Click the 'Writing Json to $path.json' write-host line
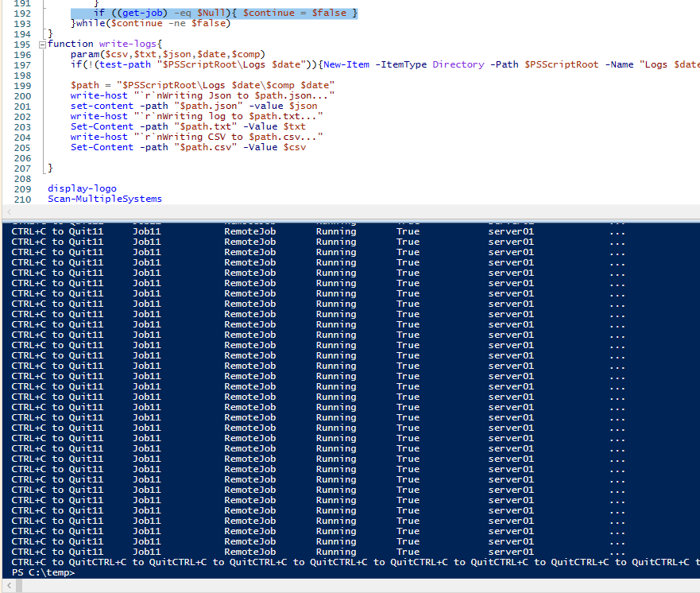 tap(203, 95)
